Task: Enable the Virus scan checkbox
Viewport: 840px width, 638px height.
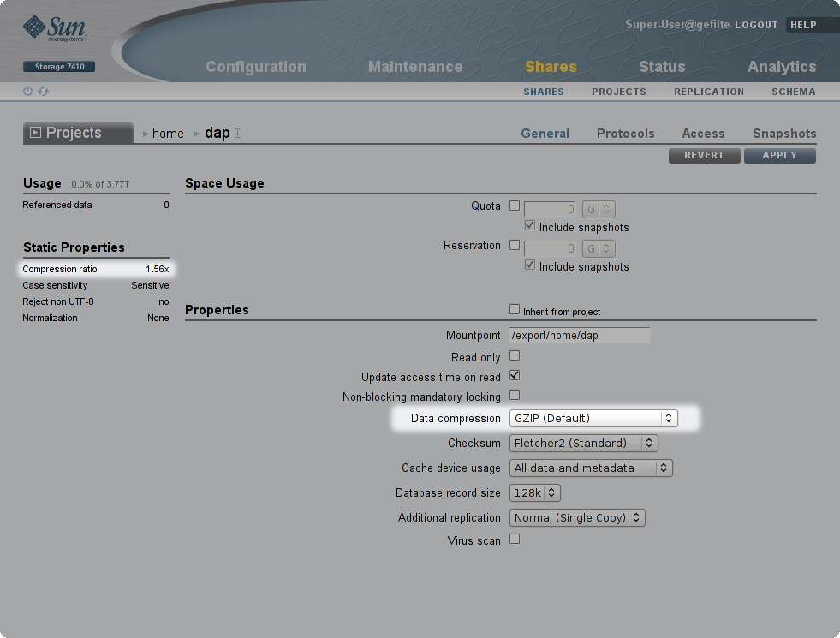Action: pos(515,539)
